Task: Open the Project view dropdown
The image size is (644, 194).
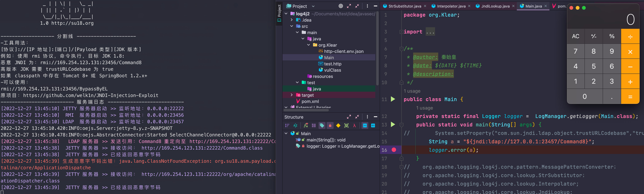Action: pos(313,6)
